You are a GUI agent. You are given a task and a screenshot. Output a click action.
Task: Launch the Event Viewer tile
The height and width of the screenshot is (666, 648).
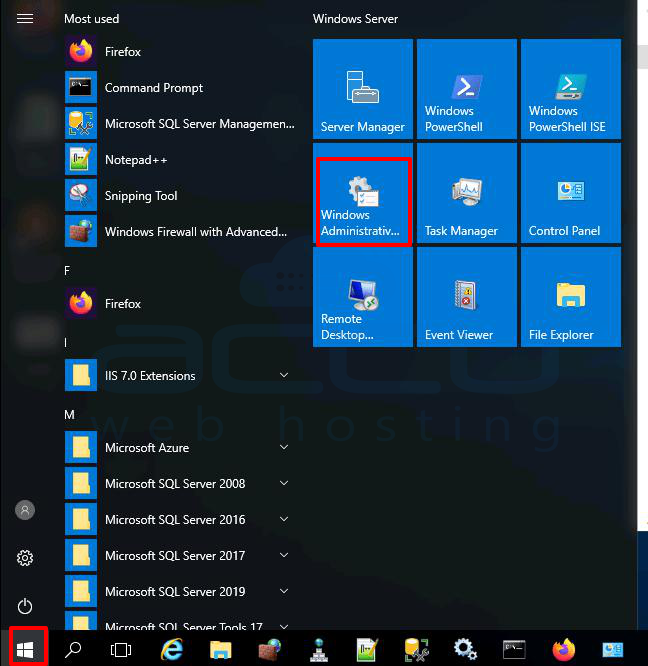click(x=467, y=297)
